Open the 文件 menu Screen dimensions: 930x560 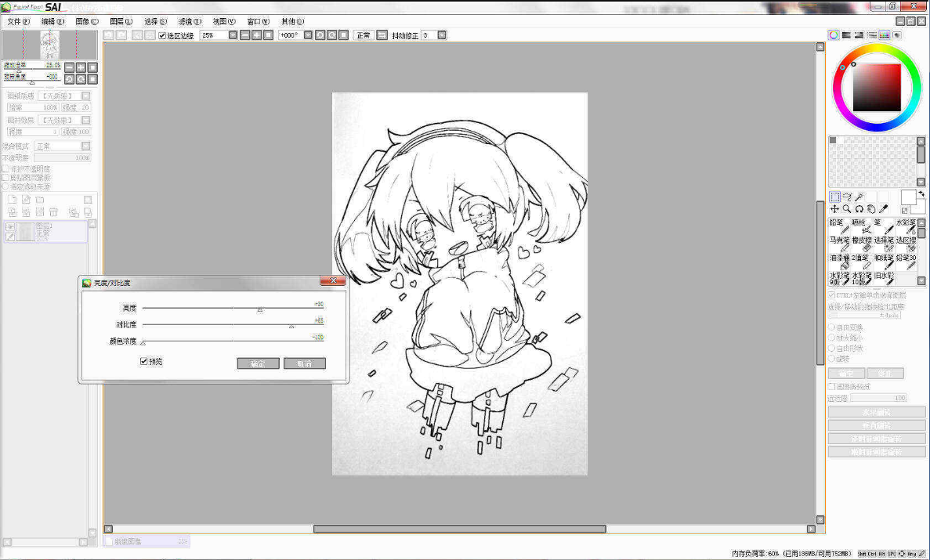(18, 21)
